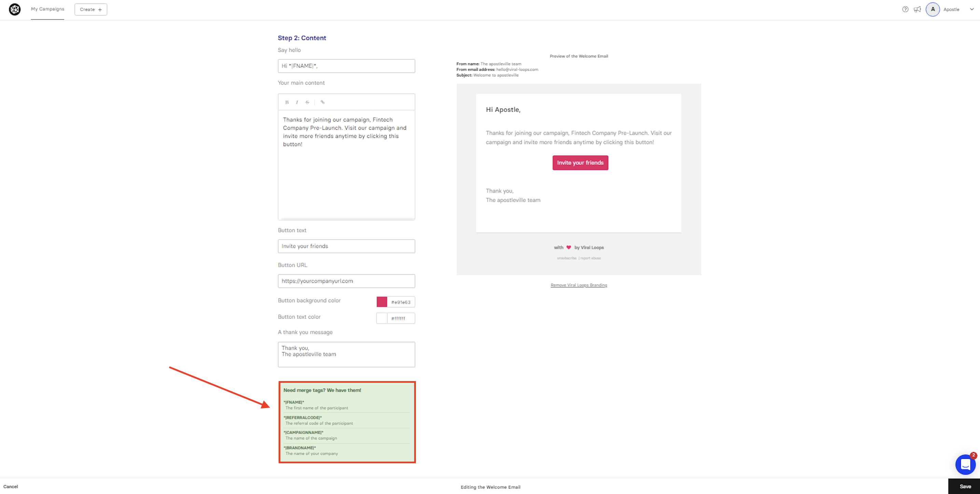Select the *|REFERRALCODE|* merge tag
This screenshot has height=494, width=980.
tap(303, 418)
